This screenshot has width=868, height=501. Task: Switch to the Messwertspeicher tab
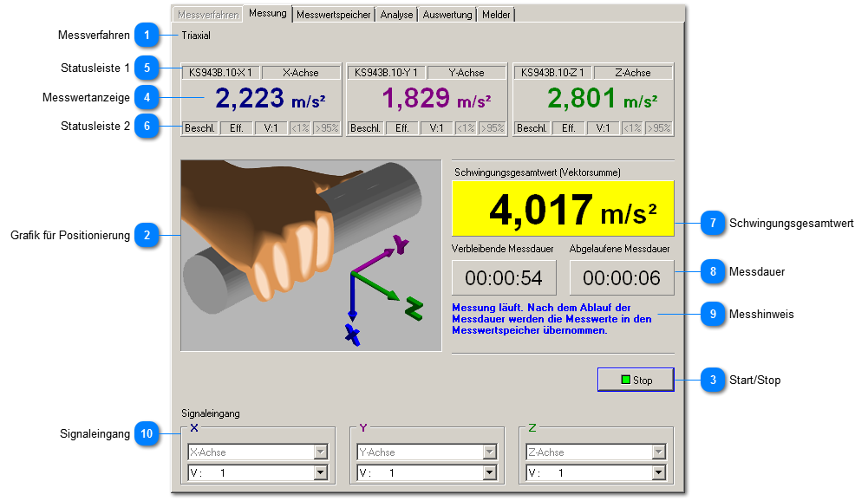click(x=334, y=15)
